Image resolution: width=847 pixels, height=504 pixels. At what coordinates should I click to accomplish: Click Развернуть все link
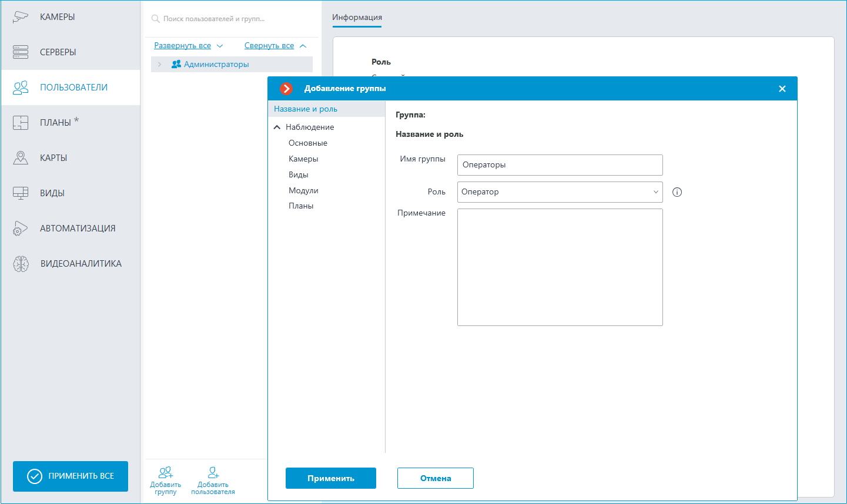click(x=182, y=46)
